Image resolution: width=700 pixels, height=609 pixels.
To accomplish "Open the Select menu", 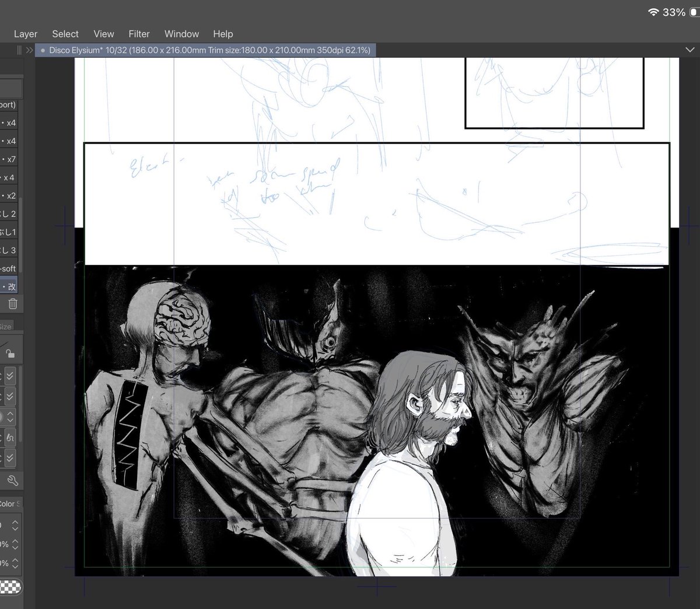I will click(x=65, y=34).
